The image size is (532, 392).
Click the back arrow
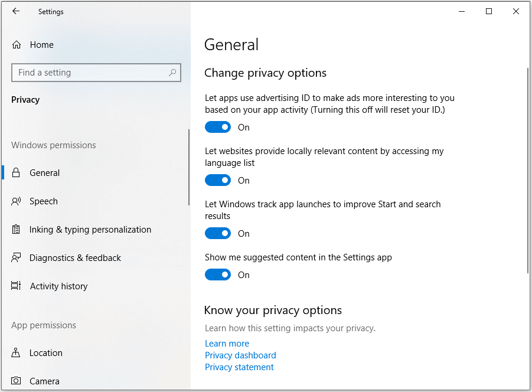point(16,11)
